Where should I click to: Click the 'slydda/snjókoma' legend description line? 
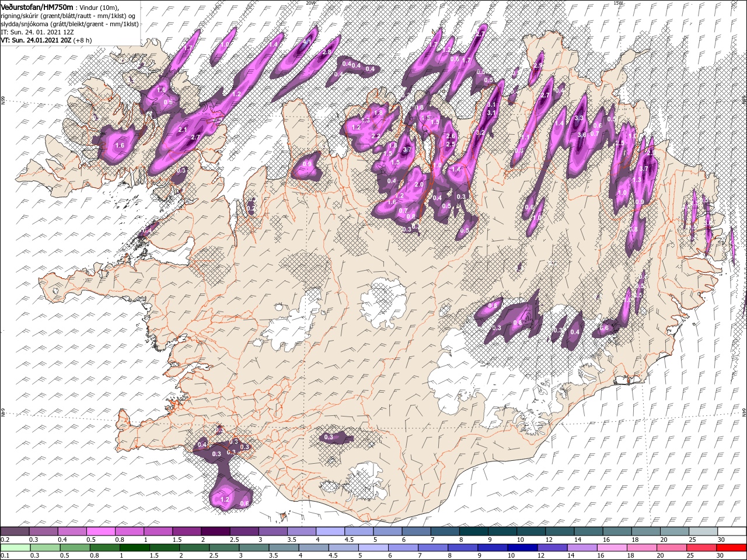click(x=69, y=24)
